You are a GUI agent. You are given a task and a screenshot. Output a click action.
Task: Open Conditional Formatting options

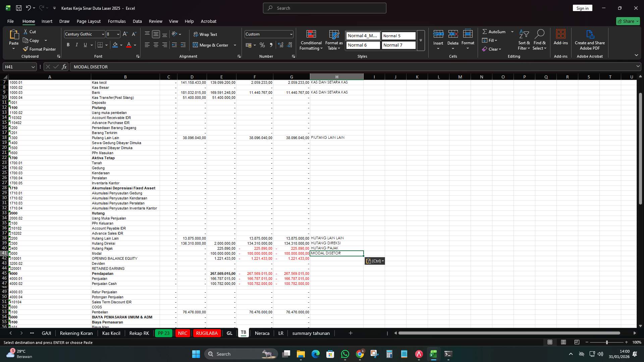(311, 40)
